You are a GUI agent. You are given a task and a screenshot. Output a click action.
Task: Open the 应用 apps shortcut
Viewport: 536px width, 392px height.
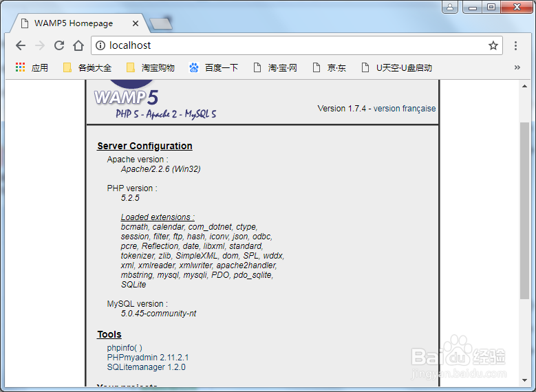(x=32, y=67)
